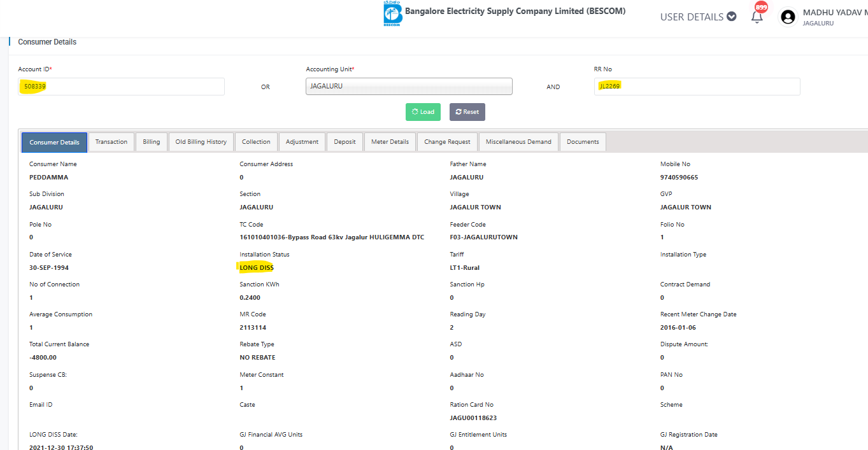Click the LONG DISS installation status
The width and height of the screenshot is (868, 450).
pos(257,268)
